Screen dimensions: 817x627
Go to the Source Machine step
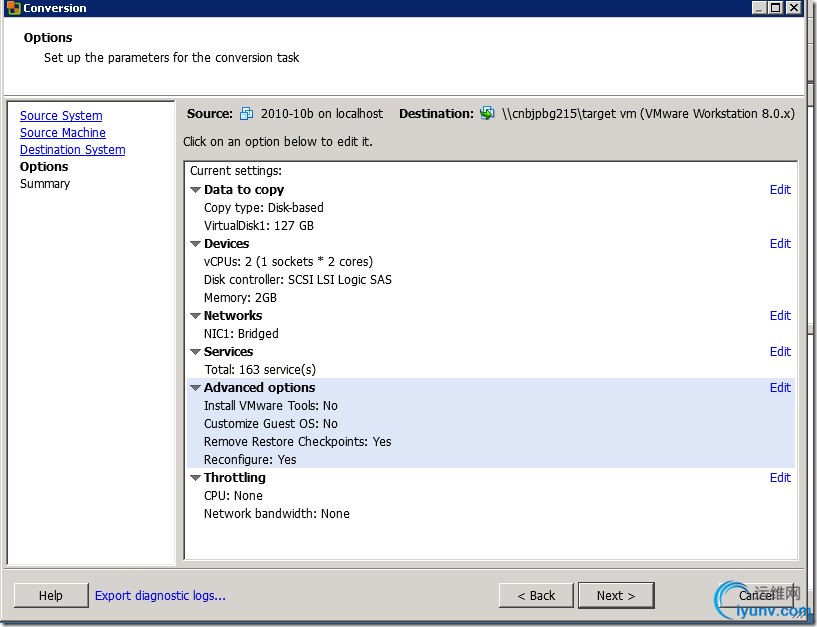pos(63,133)
